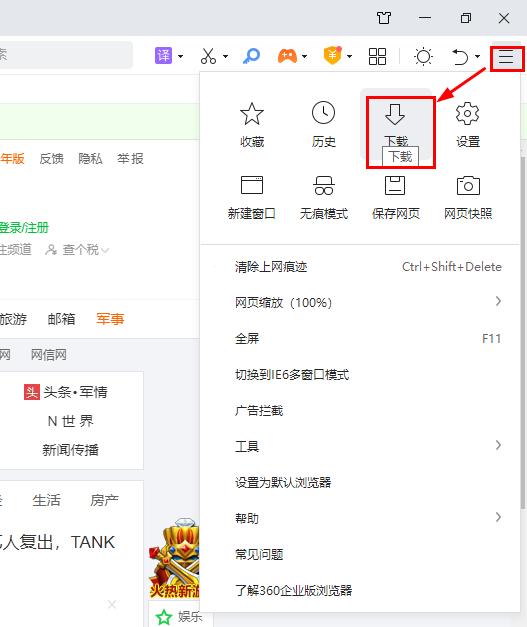This screenshot has height=627, width=527.
Task: Click the 网信网 link
Action: click(x=49, y=355)
